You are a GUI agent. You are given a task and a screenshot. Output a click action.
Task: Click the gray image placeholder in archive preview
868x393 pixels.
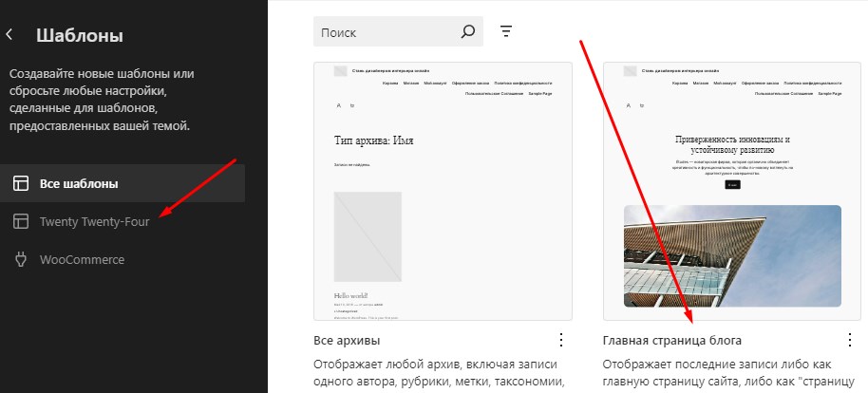point(368,236)
